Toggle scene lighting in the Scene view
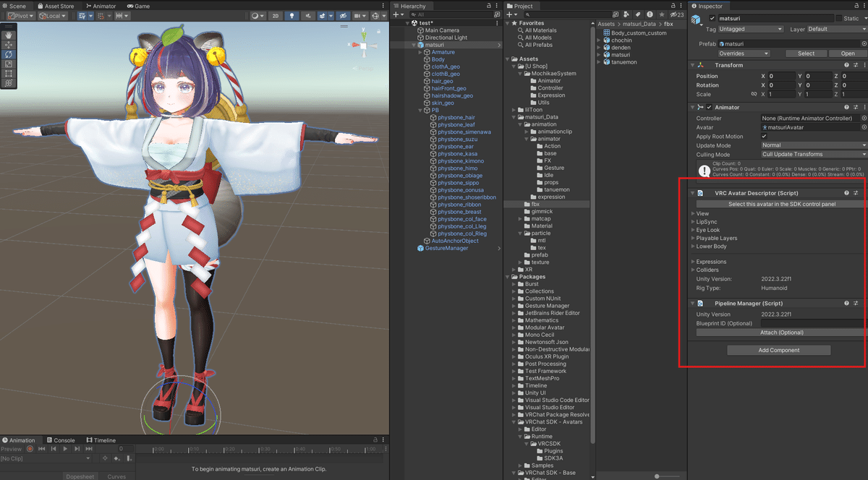The height and width of the screenshot is (480, 868). point(292,14)
